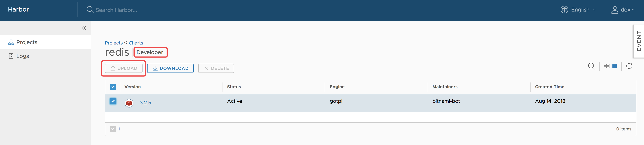Click the footer selection count checkbox
The width and height of the screenshot is (644, 145).
(113, 129)
